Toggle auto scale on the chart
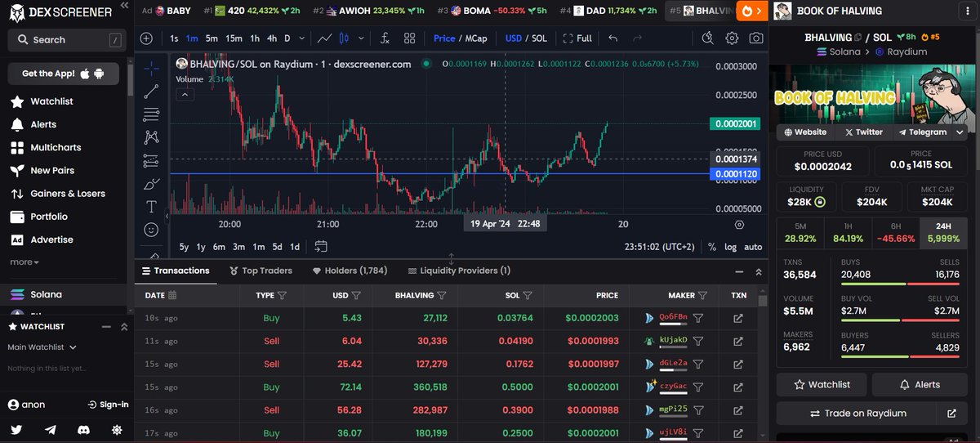Screen dimensions: 980x443 point(753,247)
